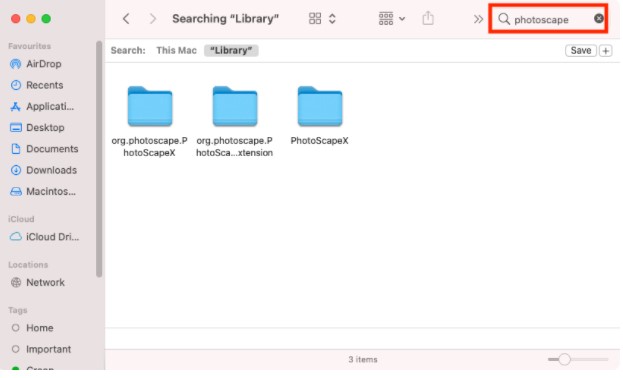Click the sidebar scrollbar
Image resolution: width=623 pixels, height=378 pixels.
99,159
